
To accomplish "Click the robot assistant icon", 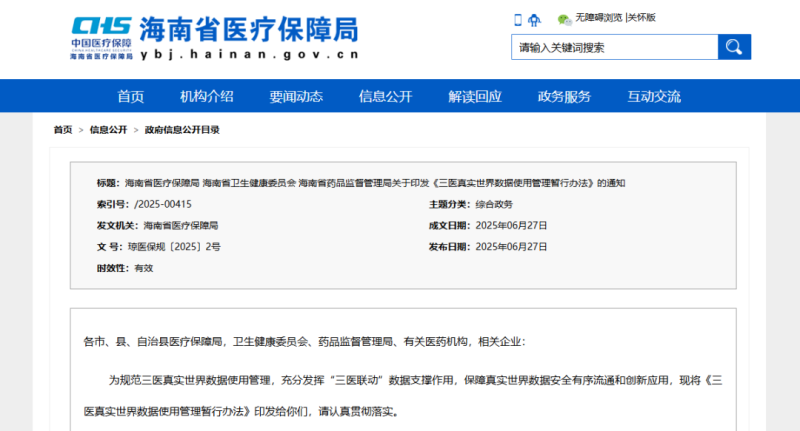I will pos(536,19).
